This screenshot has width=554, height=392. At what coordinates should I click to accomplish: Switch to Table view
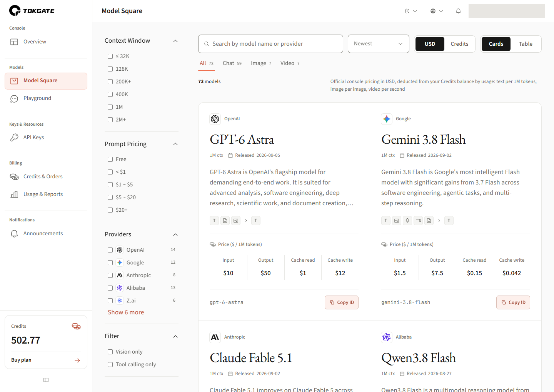point(526,44)
